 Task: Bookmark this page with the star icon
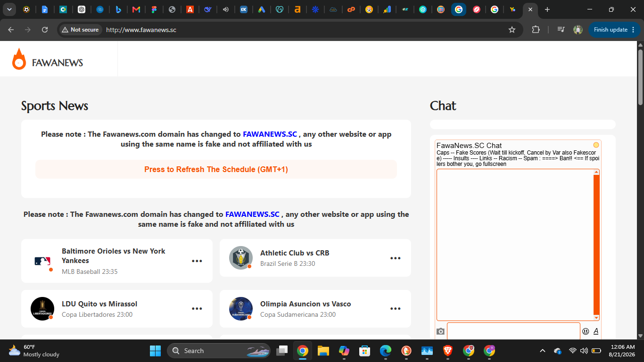[512, 30]
